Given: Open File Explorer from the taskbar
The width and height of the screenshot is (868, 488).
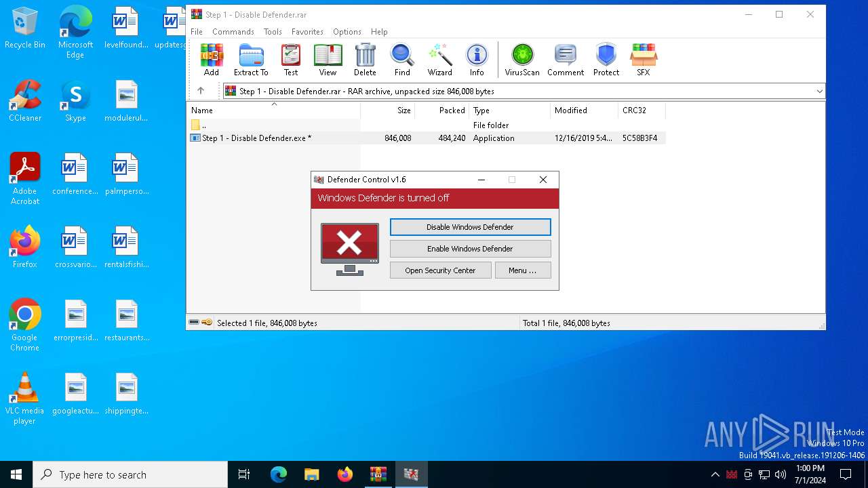Looking at the screenshot, I should [x=311, y=474].
